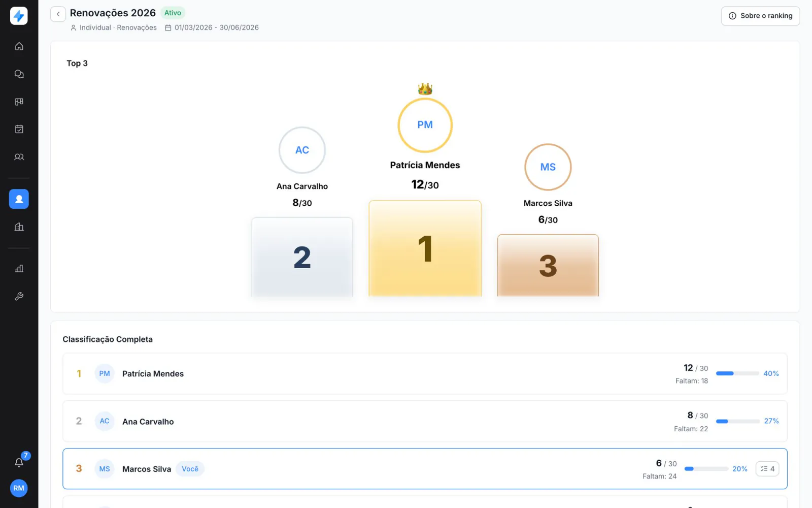
Task: Click MS avatar in ranking list
Action: point(105,469)
